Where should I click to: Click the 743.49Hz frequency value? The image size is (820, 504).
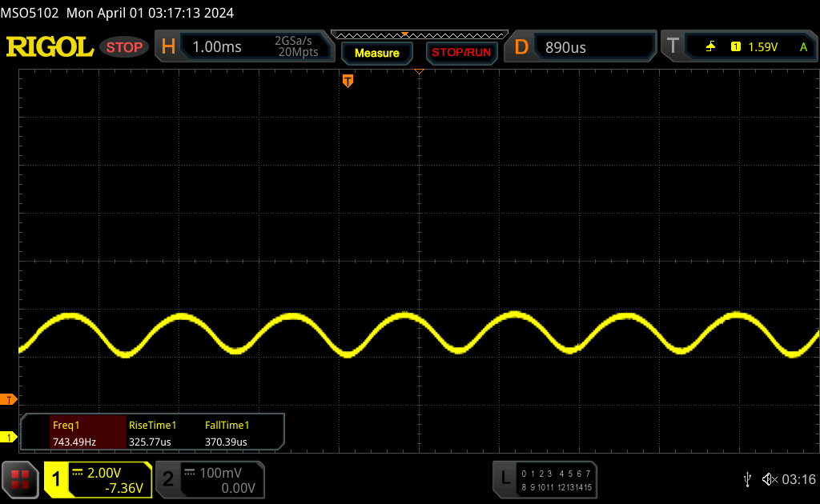point(74,442)
